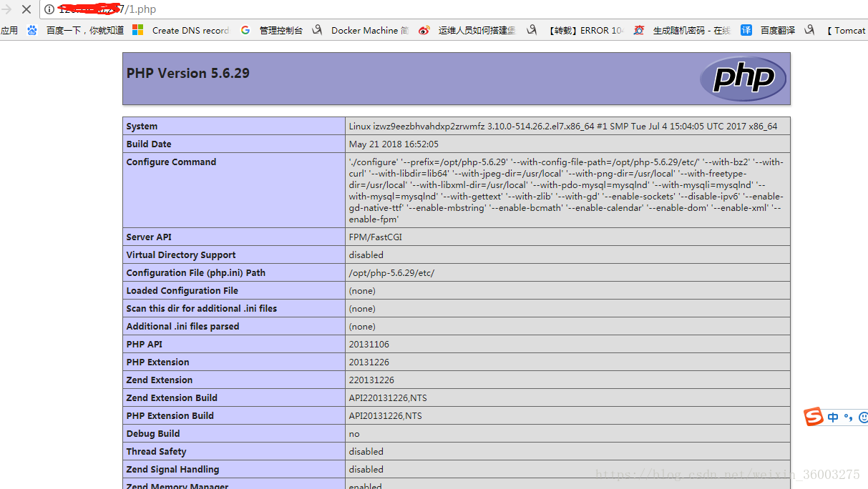
Task: Click the site info icon in address bar
Action: [49, 9]
